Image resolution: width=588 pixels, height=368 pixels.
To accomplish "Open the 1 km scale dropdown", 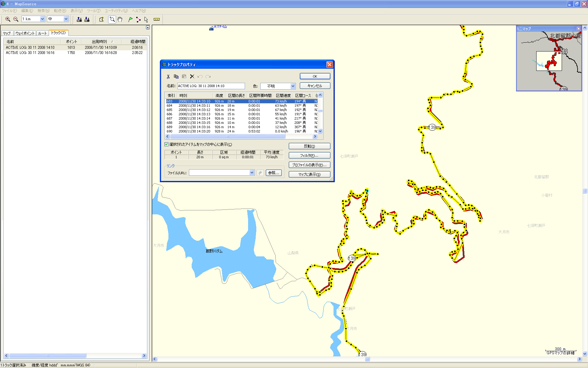I will [42, 19].
